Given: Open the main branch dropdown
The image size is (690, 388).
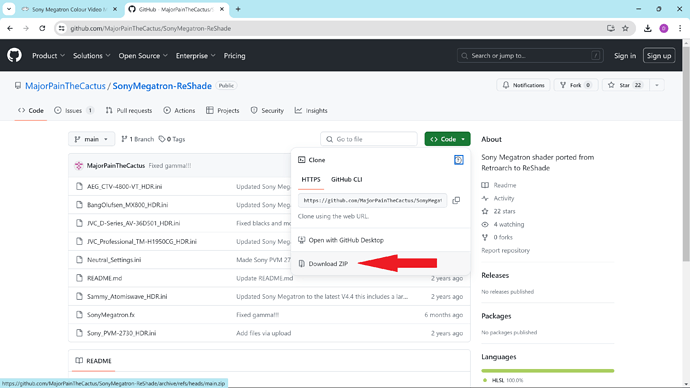Looking at the screenshot, I should (92, 139).
